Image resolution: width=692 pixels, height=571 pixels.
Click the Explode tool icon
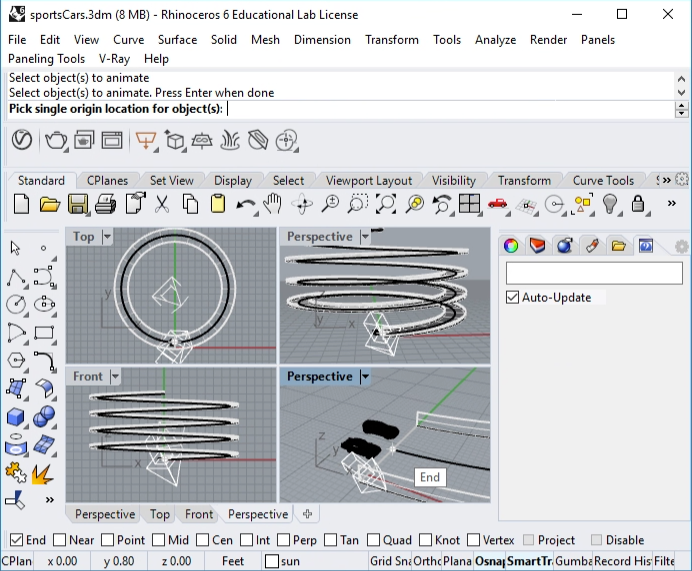coord(43,473)
